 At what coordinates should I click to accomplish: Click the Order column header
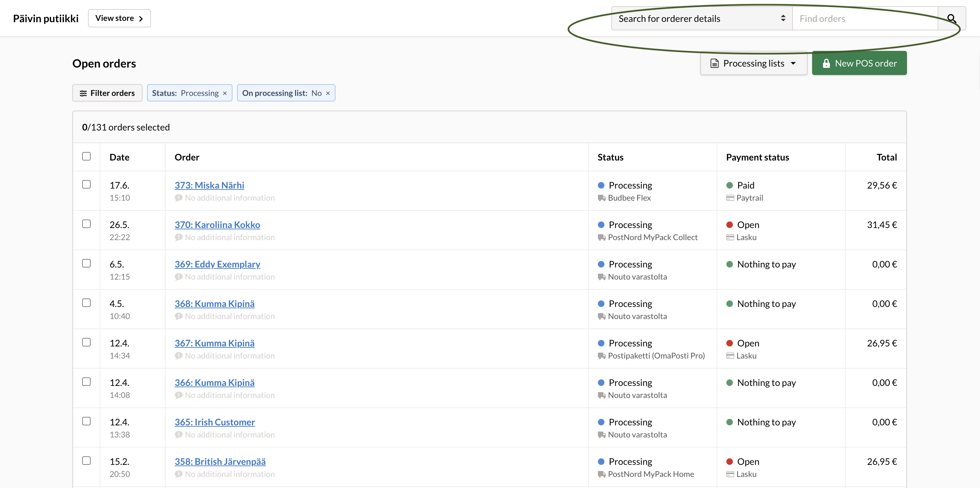[x=187, y=157]
